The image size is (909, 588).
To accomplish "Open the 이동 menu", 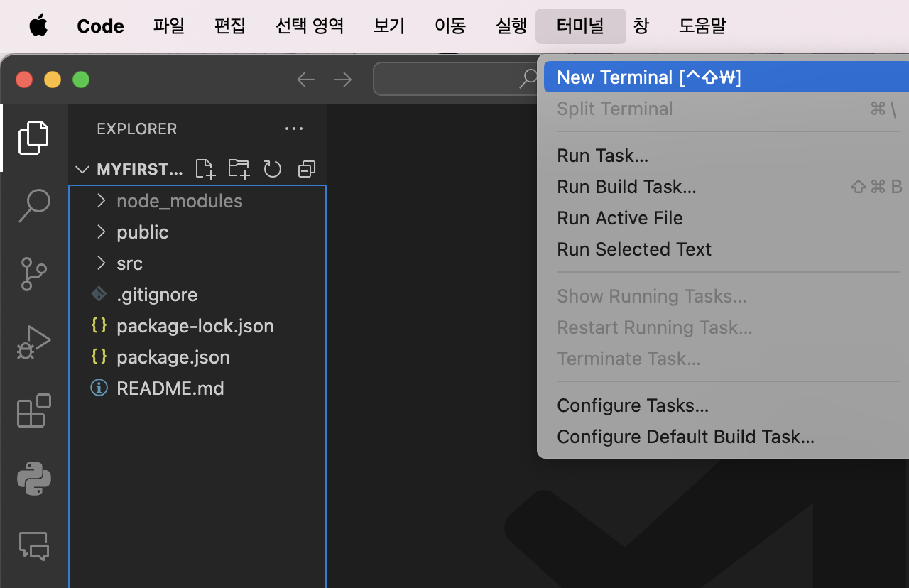I will pyautogui.click(x=450, y=26).
